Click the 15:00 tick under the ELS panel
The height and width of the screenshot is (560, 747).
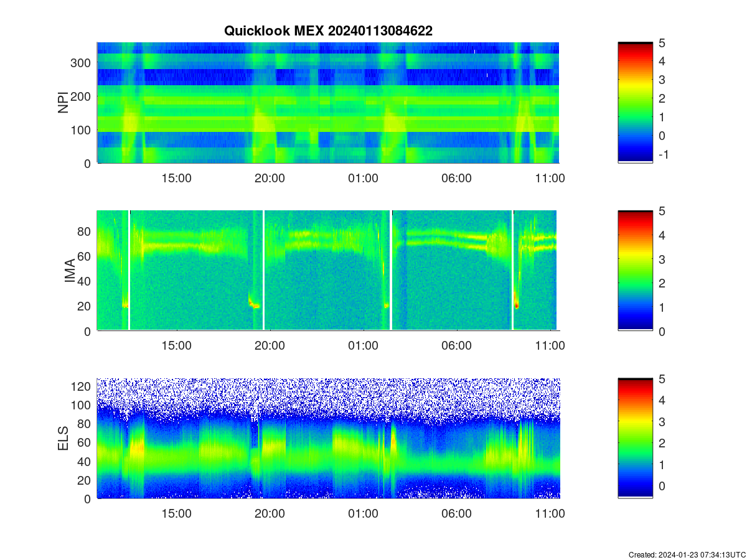point(176,514)
